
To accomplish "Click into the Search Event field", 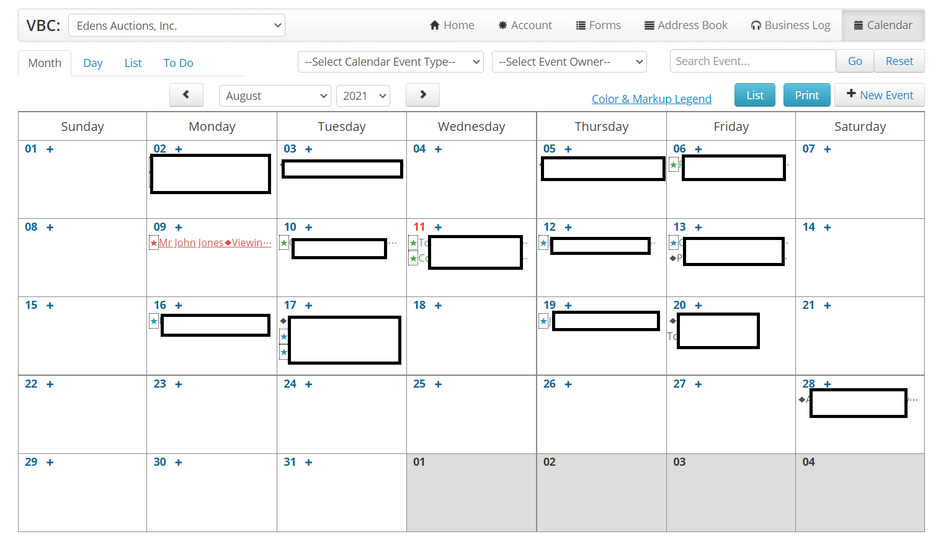I will click(752, 61).
